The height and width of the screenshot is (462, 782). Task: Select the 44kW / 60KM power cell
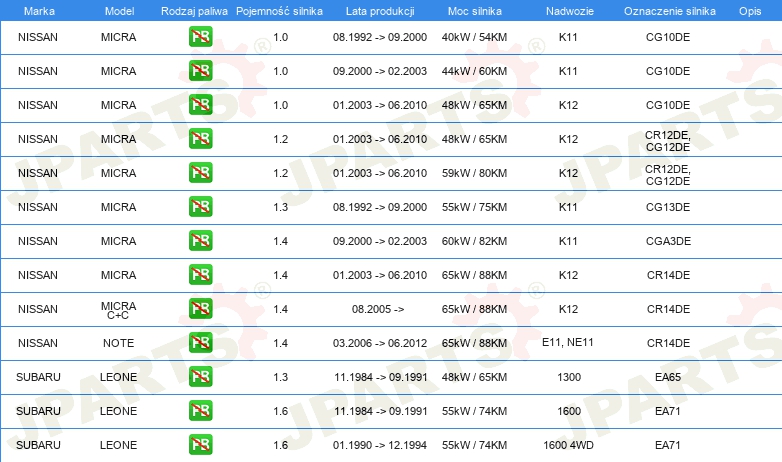[x=474, y=71]
